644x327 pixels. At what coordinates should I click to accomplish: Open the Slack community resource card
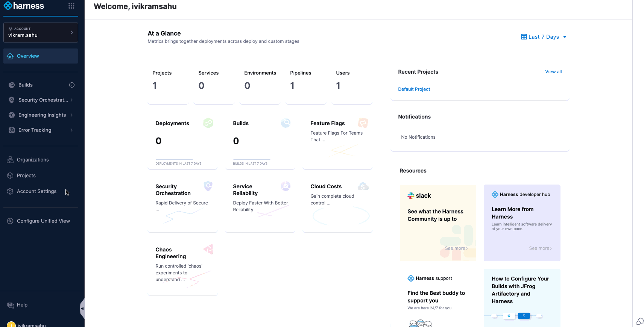437,223
